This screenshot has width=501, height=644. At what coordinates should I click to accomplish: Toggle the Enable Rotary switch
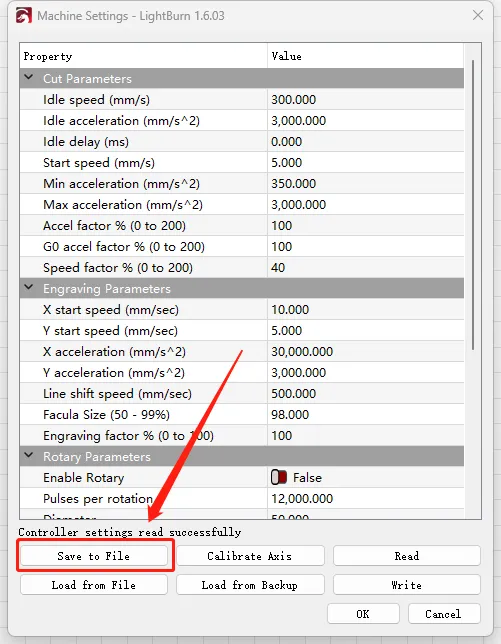click(x=279, y=477)
